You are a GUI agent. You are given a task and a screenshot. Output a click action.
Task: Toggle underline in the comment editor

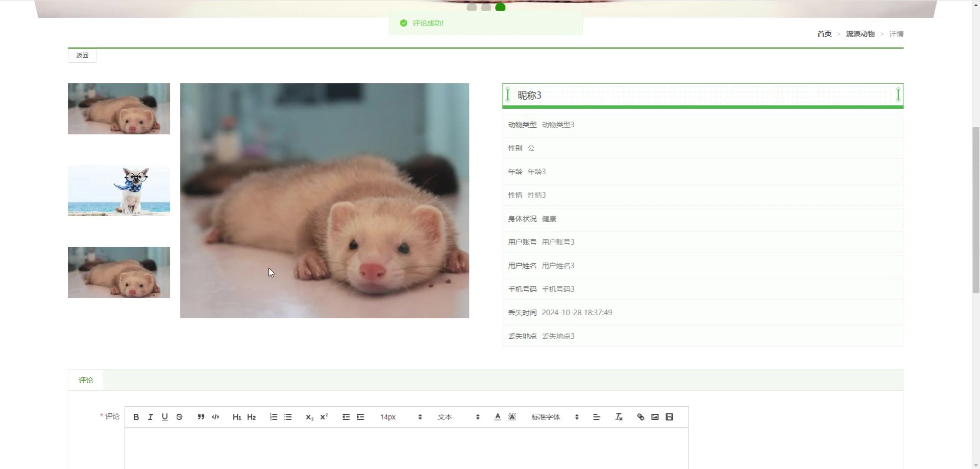click(x=164, y=417)
